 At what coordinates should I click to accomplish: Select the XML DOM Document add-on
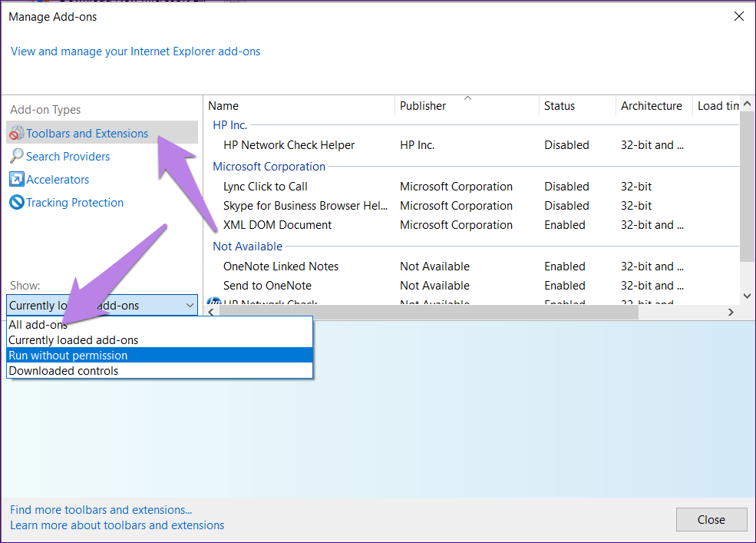click(278, 225)
